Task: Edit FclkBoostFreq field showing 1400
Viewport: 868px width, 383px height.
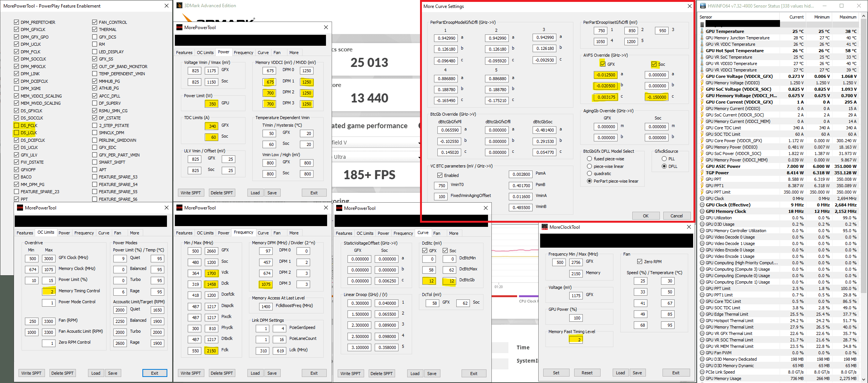Action: 266,307
